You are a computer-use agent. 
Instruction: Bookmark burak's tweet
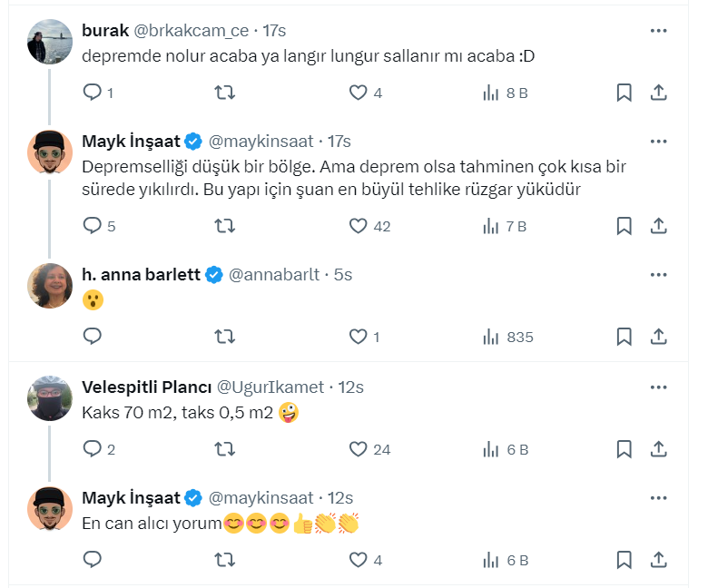click(624, 92)
